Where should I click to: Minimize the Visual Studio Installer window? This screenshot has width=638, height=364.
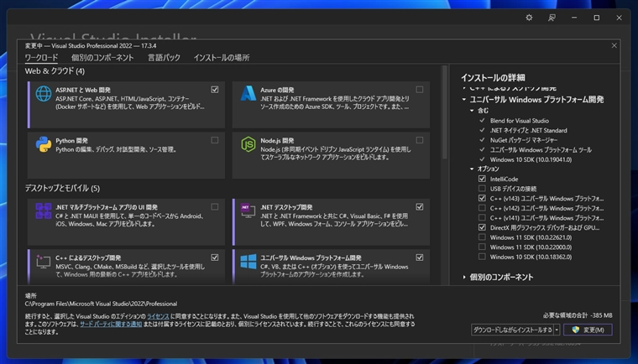pos(574,18)
